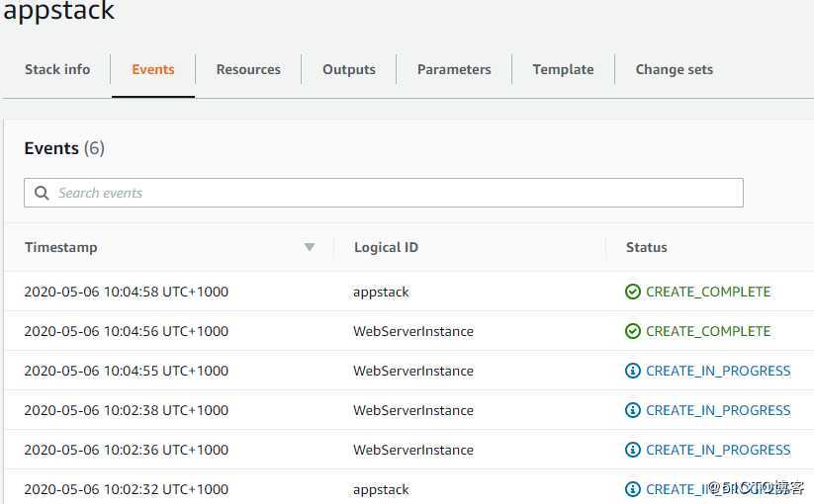Click the Timestamp column header
Image resolution: width=814 pixels, height=504 pixels.
(60, 247)
